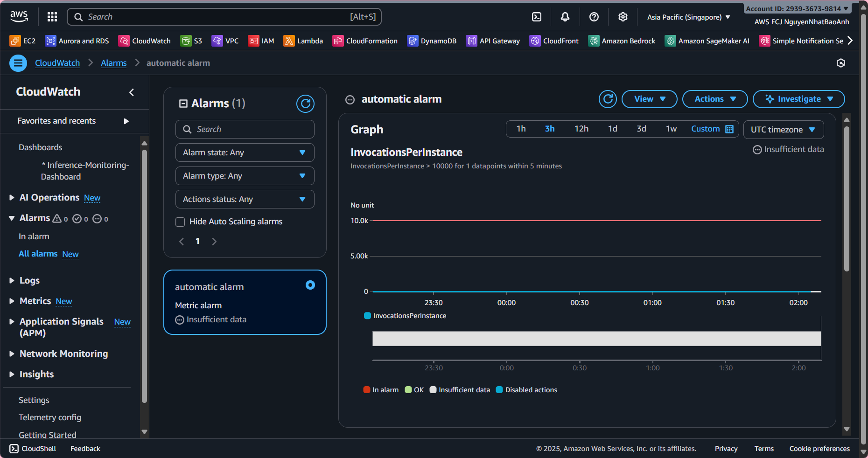This screenshot has width=868, height=458.
Task: Open Inference-Monitoring-Dashboard
Action: coord(85,171)
